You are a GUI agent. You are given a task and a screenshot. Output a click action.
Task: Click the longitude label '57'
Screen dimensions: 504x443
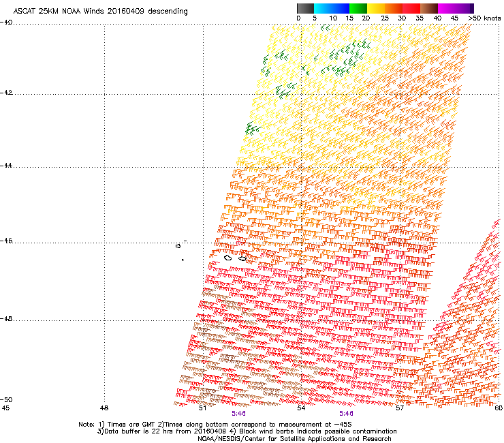(400, 408)
